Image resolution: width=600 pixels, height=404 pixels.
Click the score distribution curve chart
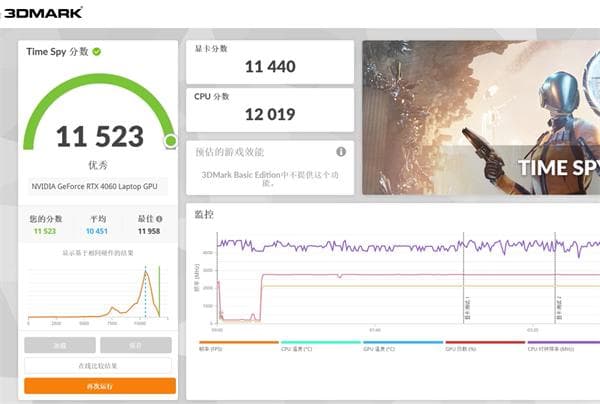[98, 293]
